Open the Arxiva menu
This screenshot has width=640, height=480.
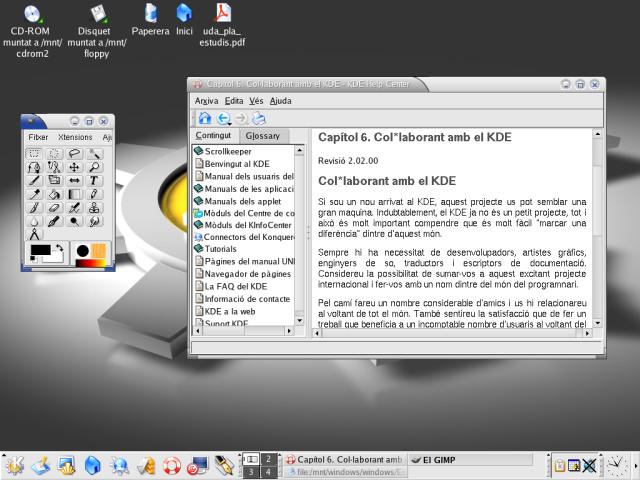pos(206,100)
